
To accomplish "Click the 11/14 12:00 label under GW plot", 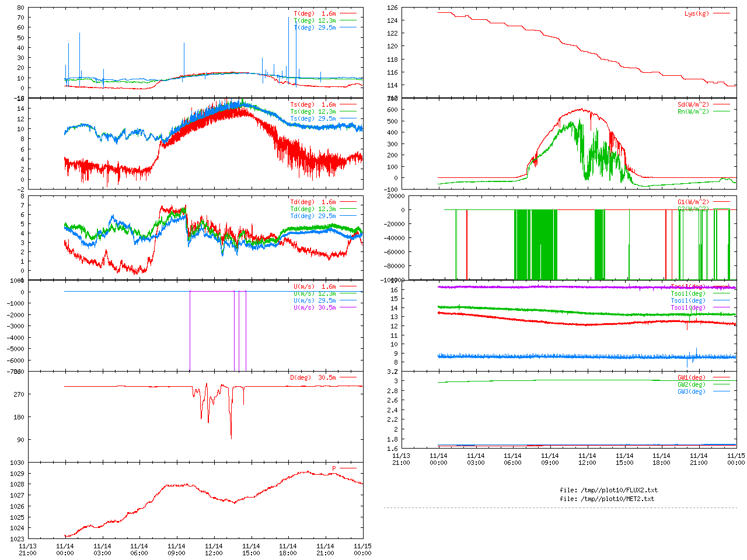I will pos(587,459).
